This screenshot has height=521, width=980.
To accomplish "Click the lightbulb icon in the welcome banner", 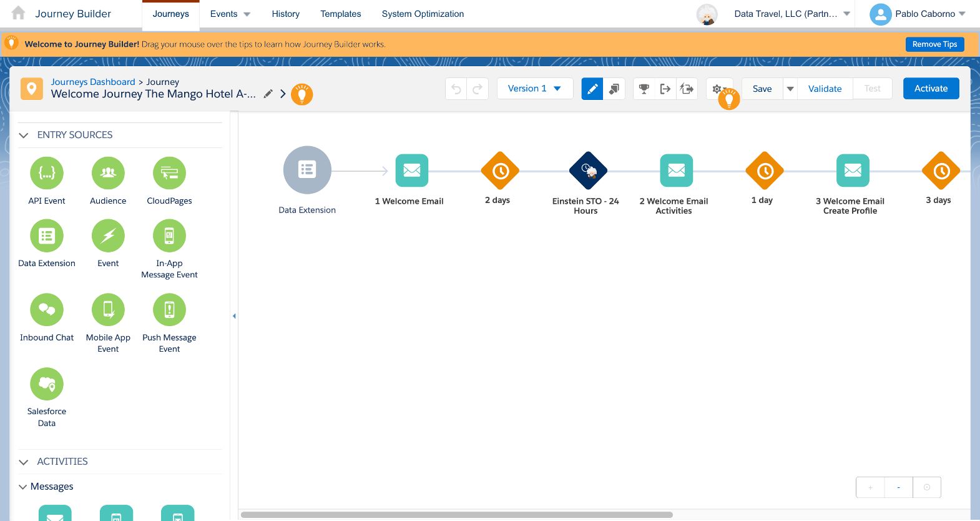I will pos(11,43).
